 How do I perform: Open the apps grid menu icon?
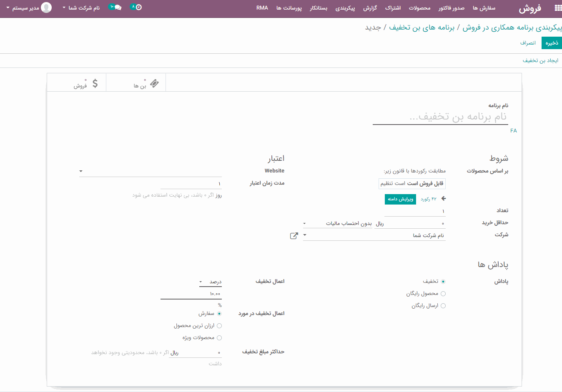click(x=558, y=8)
